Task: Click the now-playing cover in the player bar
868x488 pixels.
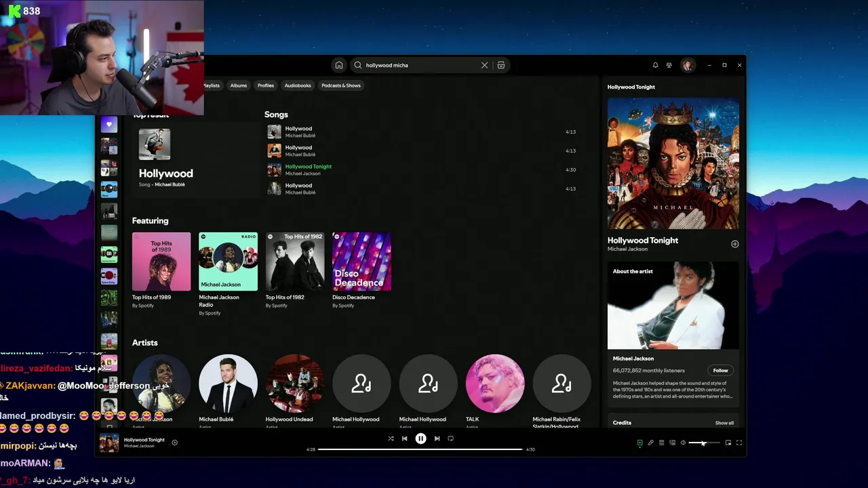Action: (x=109, y=443)
